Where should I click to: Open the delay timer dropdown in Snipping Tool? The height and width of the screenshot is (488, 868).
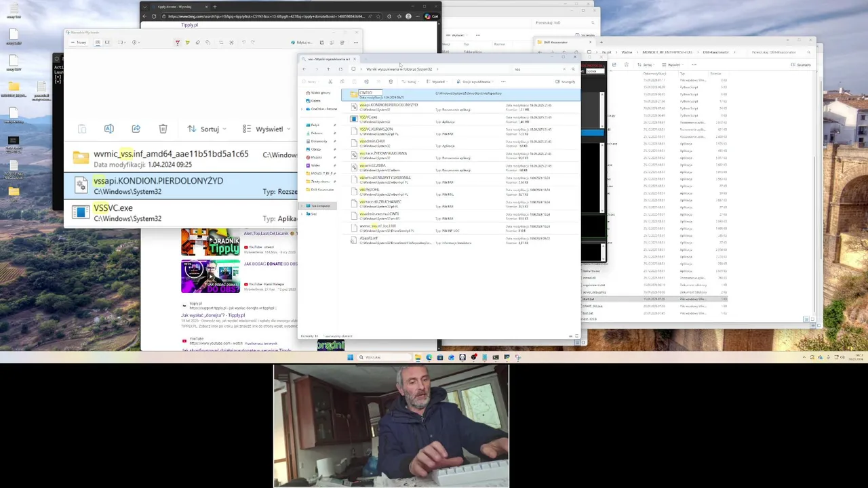pyautogui.click(x=136, y=43)
